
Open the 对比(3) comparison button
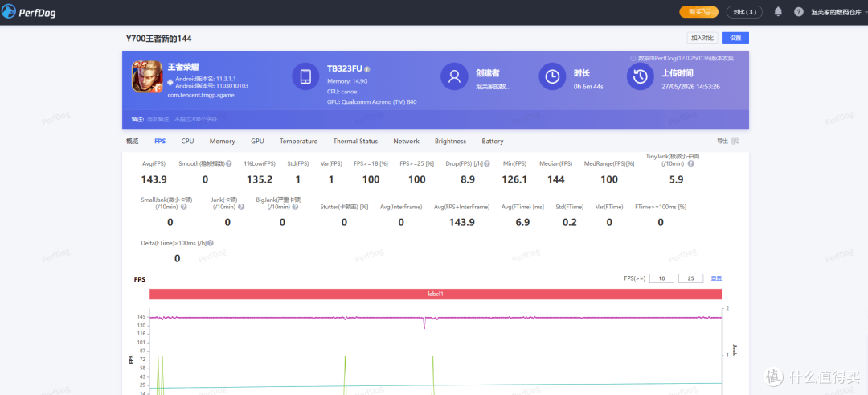744,11
